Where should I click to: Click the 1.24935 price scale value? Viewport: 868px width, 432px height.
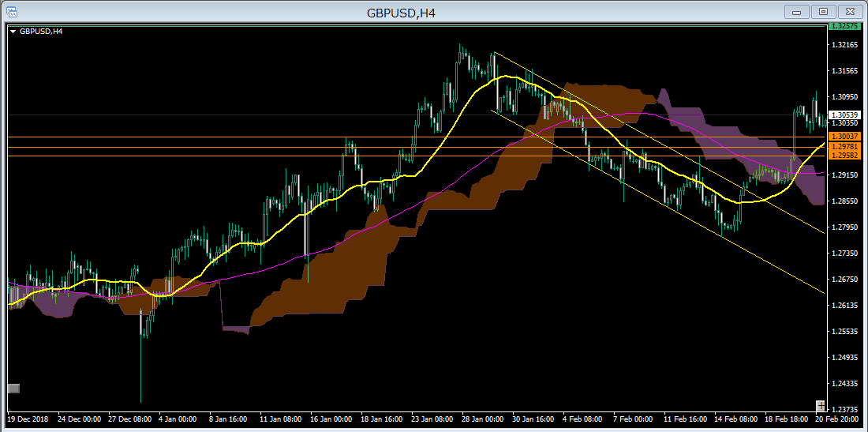coord(844,357)
